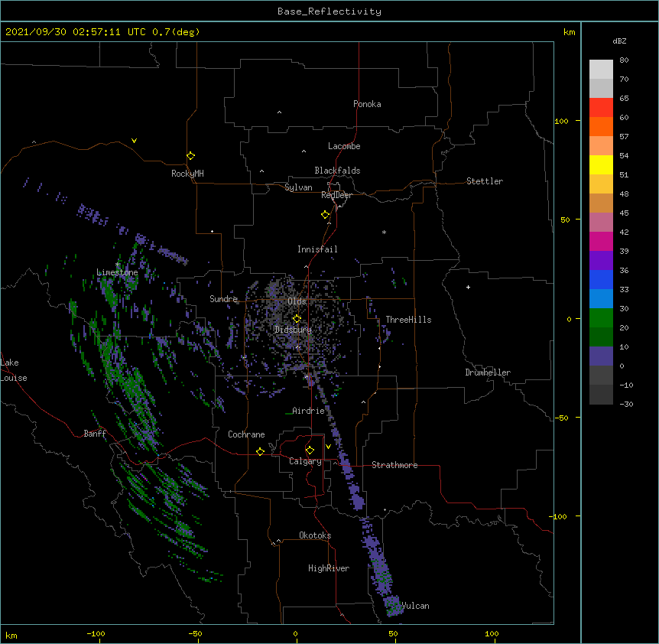
Task: Click the Drumheller town label
Action: pyautogui.click(x=488, y=372)
